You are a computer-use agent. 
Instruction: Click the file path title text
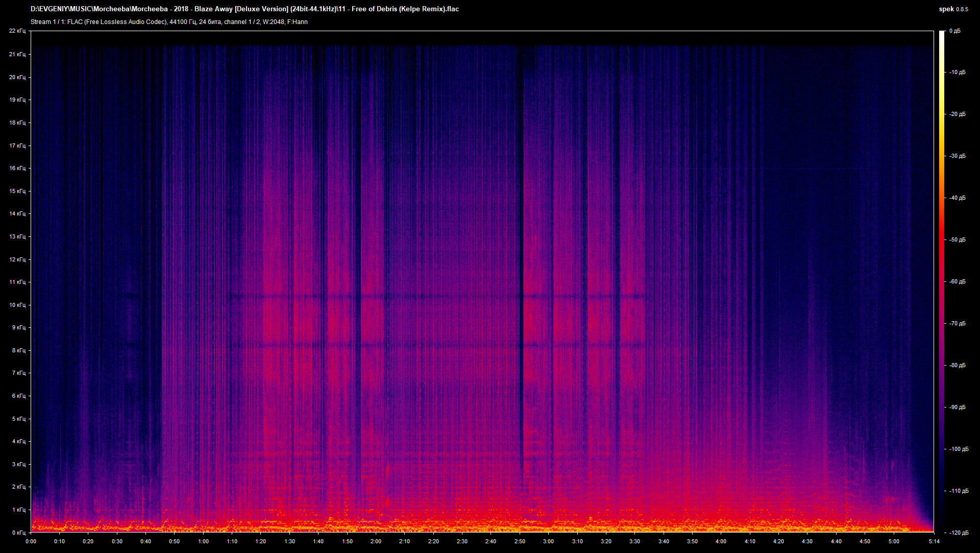[x=244, y=9]
